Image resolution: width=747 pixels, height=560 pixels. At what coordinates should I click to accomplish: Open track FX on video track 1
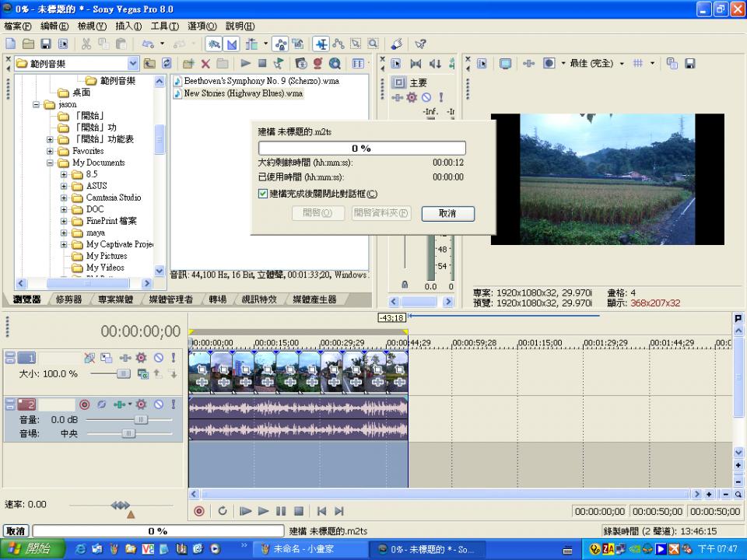pyautogui.click(x=141, y=358)
